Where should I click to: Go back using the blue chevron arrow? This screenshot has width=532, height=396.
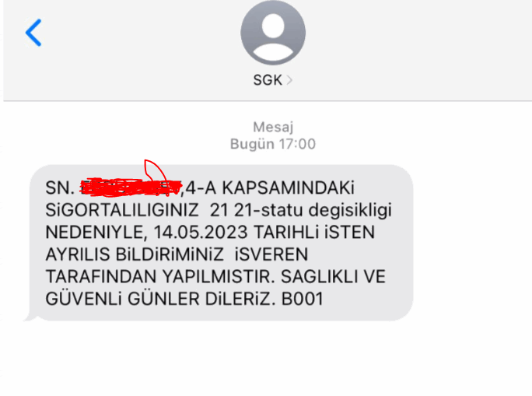33,33
